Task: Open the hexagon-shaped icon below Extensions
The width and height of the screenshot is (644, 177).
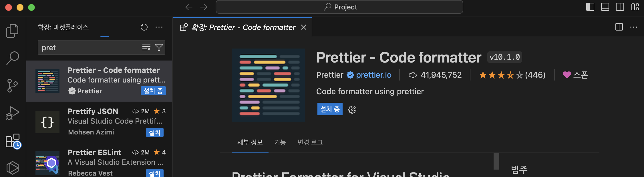Action: click(12, 168)
